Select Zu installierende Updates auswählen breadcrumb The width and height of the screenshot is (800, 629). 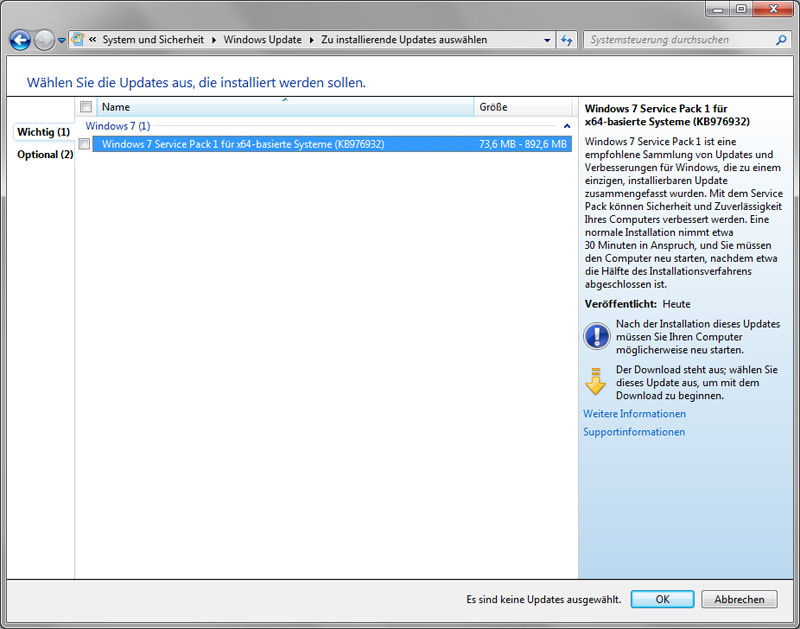pyautogui.click(x=404, y=39)
